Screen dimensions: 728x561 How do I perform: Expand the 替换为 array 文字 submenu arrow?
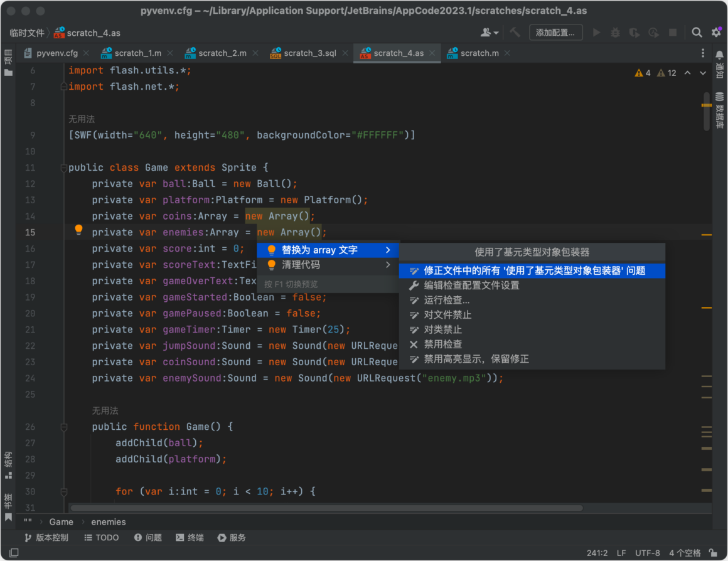point(388,250)
